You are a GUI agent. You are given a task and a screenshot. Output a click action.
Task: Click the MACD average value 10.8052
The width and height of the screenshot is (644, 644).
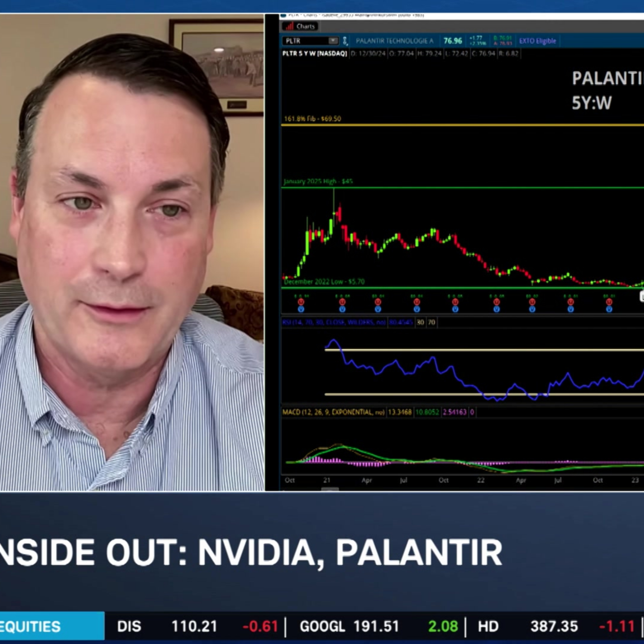[427, 412]
